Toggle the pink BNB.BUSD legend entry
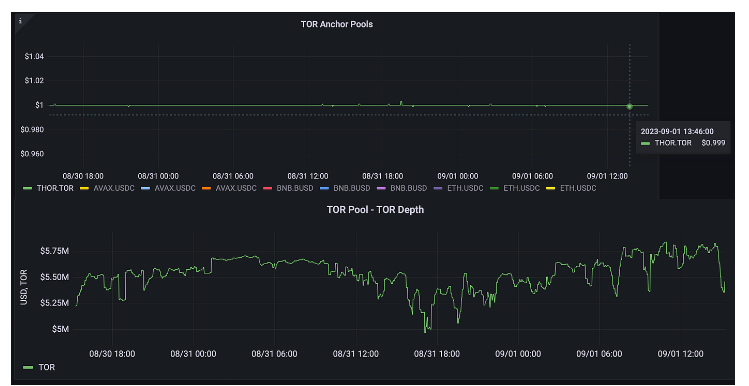749x386 pixels. pos(408,188)
